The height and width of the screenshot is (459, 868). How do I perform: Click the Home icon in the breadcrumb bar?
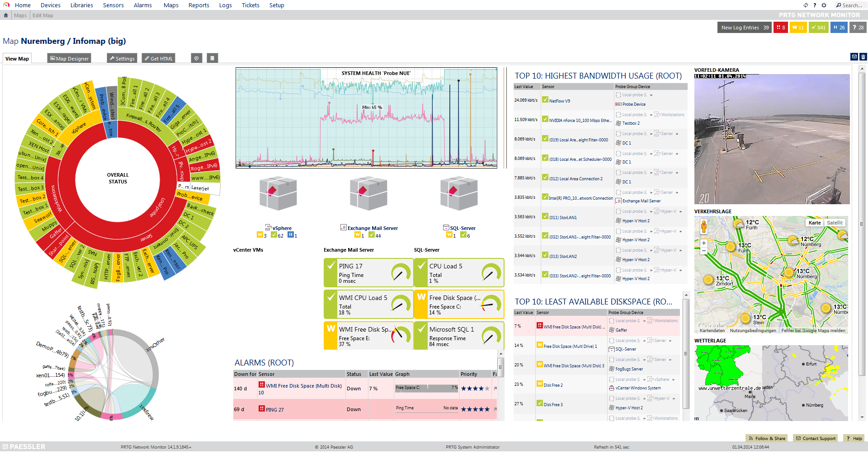coord(5,15)
